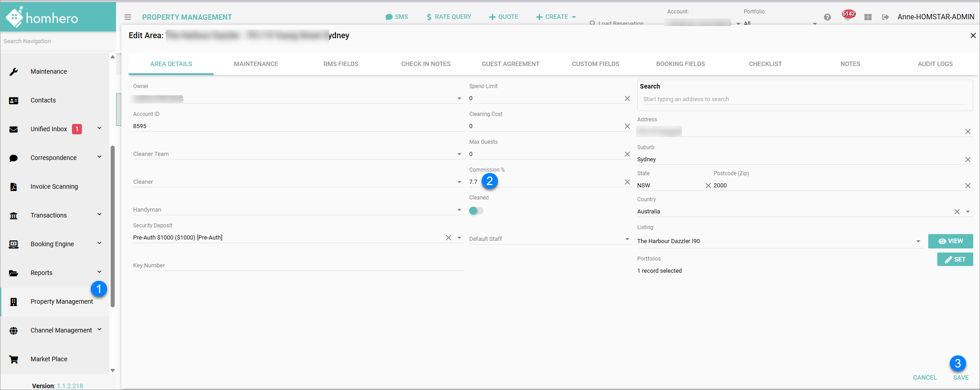
Task: Switch to the Maintenance tab
Action: coord(255,64)
